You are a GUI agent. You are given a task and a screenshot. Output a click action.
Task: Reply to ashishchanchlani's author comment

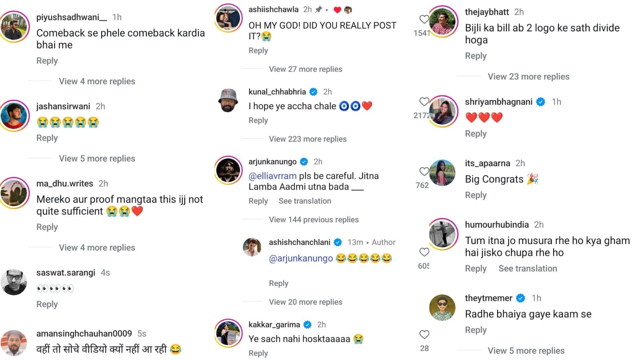(278, 283)
